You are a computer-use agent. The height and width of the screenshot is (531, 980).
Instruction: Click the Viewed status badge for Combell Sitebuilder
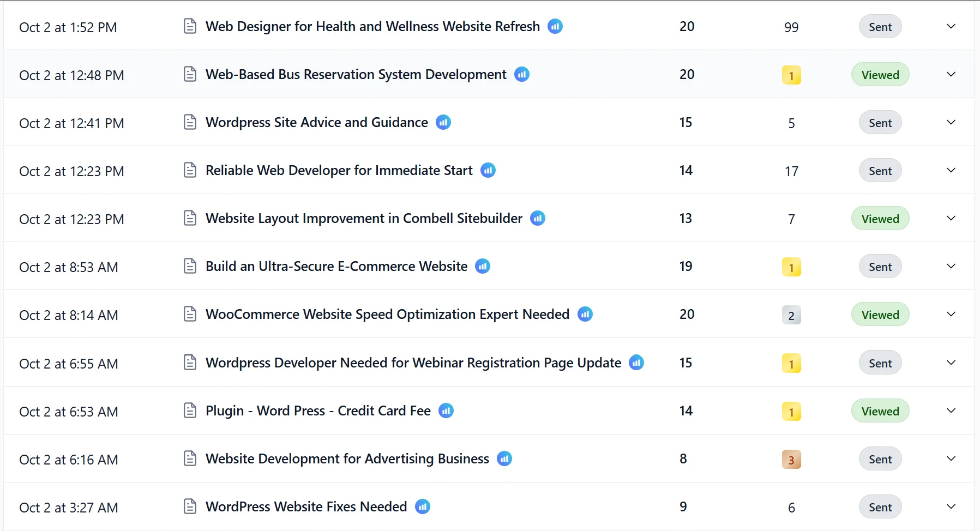(x=880, y=219)
